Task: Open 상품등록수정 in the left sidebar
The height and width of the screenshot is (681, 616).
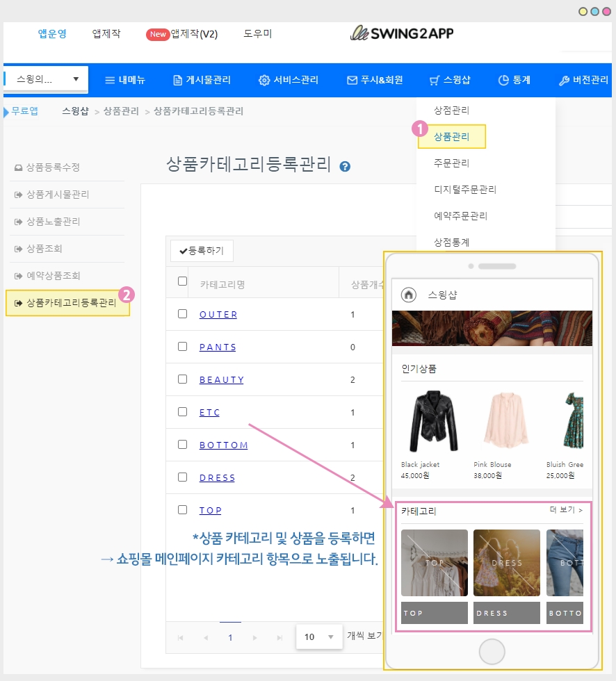Action: (47, 167)
